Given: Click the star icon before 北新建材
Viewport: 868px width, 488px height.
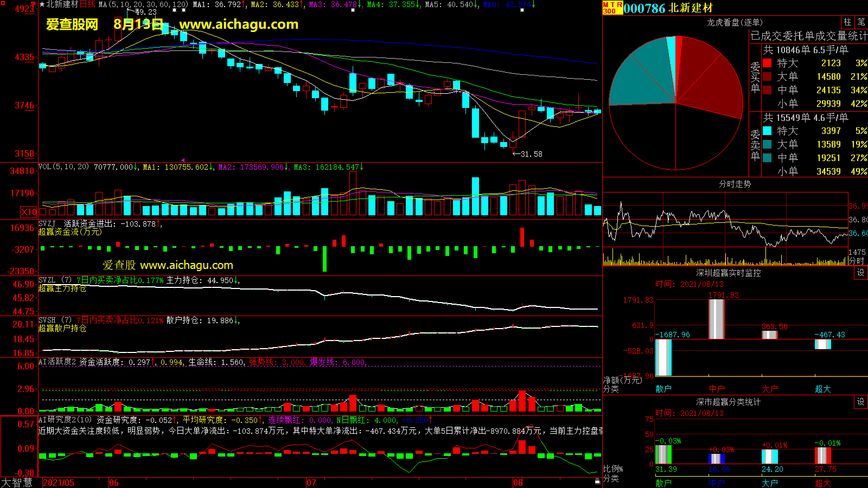Looking at the screenshot, I should point(42,4).
